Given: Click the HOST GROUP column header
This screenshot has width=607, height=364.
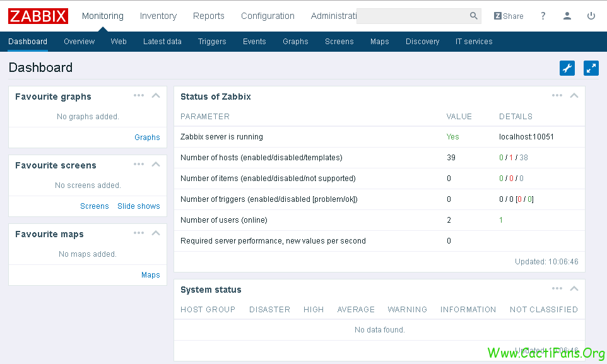Looking at the screenshot, I should [x=208, y=309].
